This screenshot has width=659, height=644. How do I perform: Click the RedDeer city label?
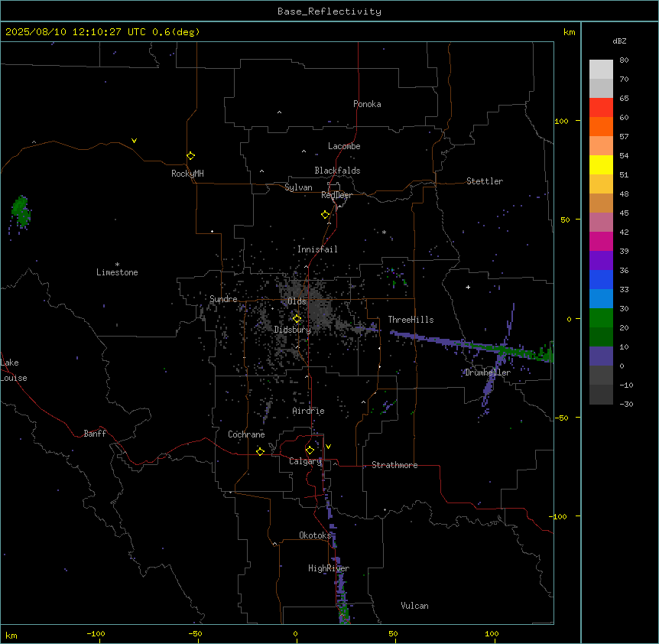point(336,195)
